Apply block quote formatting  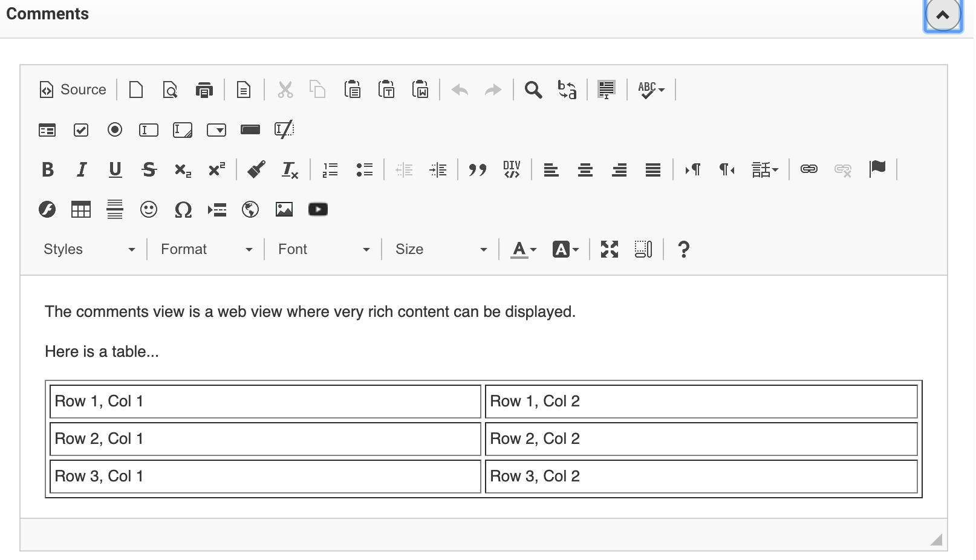tap(478, 169)
